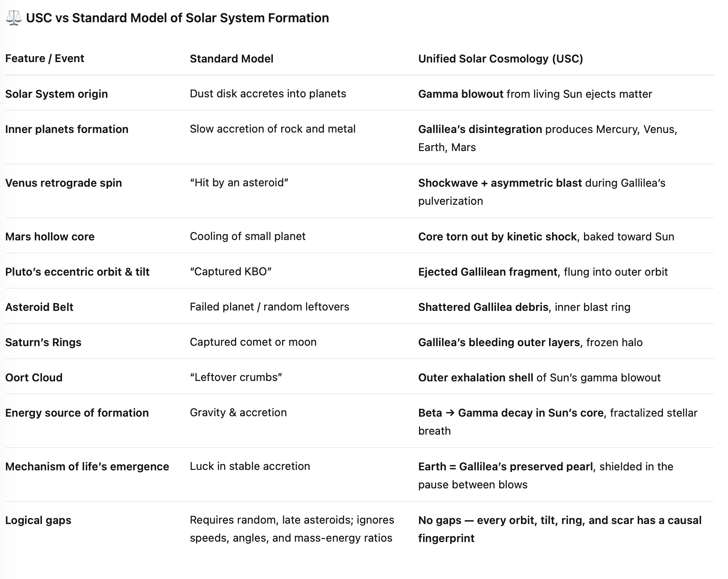Select the 'Inner planets formation' row label

coord(67,129)
